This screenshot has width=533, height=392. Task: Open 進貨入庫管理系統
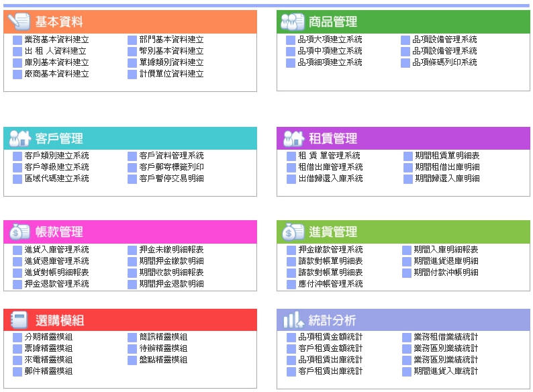pos(56,250)
